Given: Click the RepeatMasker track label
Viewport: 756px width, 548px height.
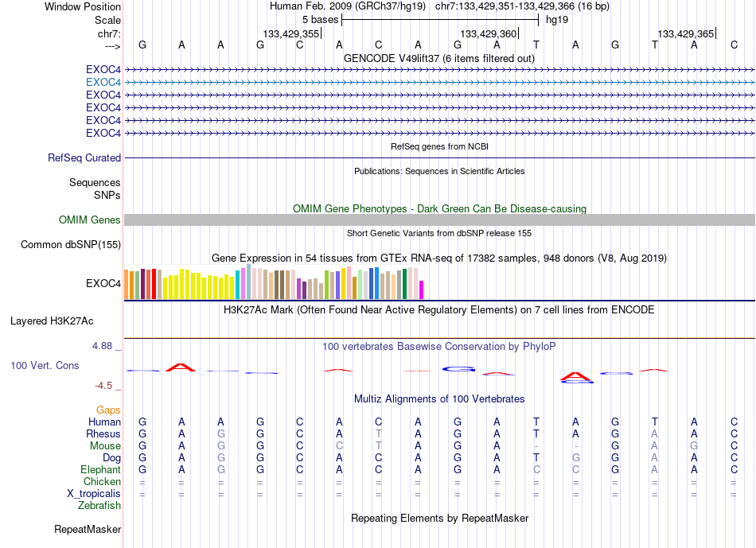Looking at the screenshot, I should point(88,529).
